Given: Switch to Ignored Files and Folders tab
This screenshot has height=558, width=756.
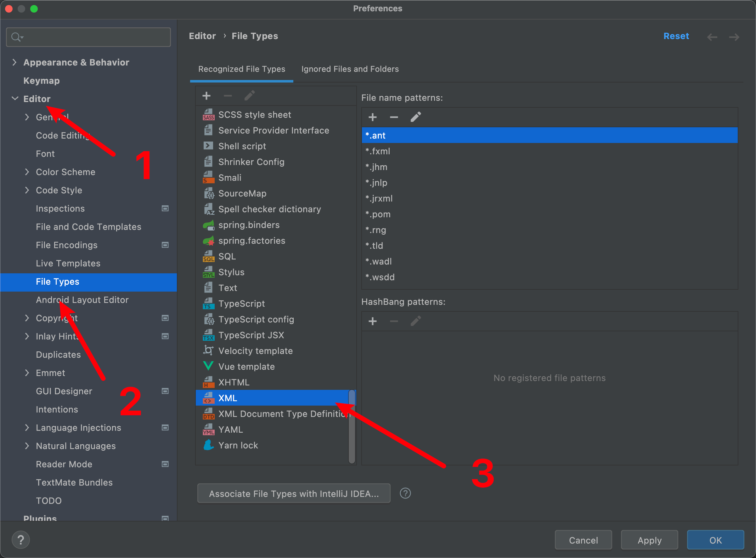Looking at the screenshot, I should (350, 69).
